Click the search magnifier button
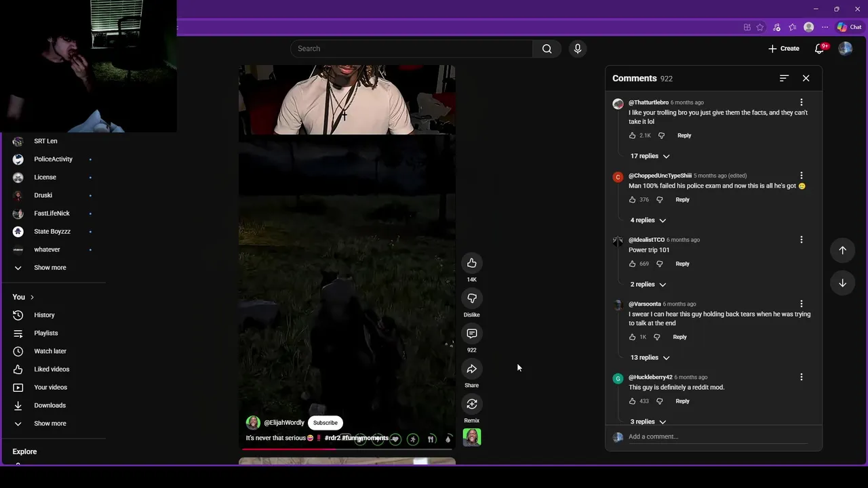 point(547,49)
